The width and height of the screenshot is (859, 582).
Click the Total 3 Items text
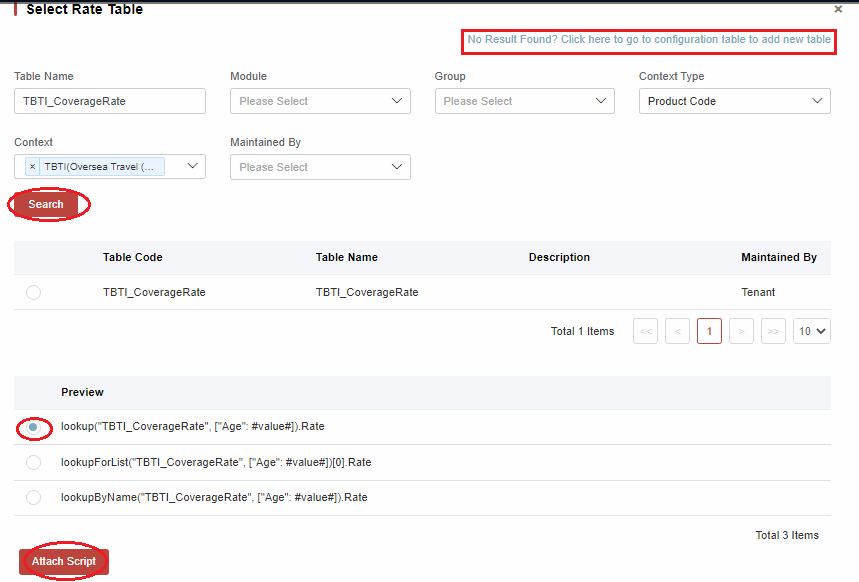(787, 535)
